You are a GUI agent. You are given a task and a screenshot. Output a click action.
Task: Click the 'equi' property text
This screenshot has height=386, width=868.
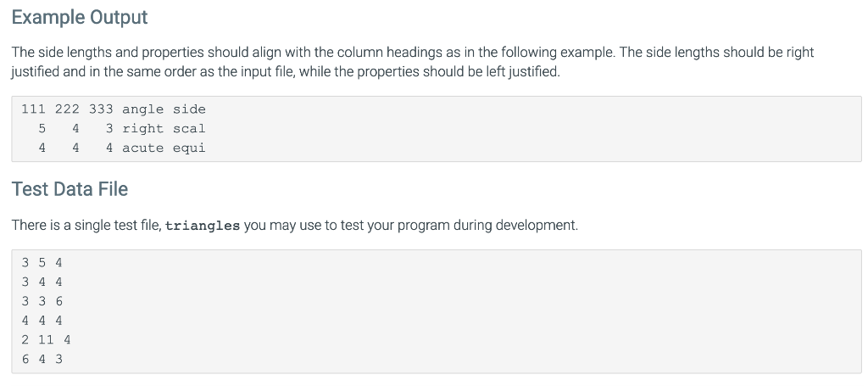coord(189,148)
